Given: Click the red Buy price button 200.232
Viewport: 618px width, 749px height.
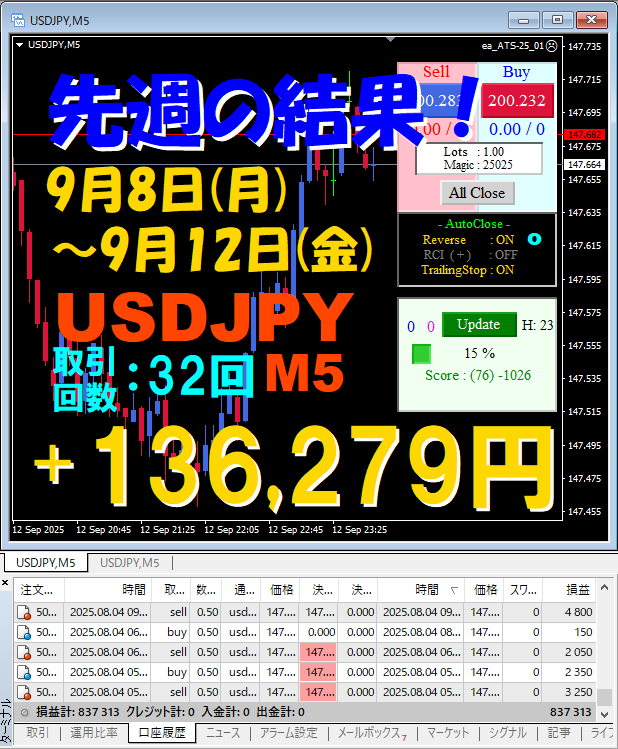Looking at the screenshot, I should pos(517,100).
